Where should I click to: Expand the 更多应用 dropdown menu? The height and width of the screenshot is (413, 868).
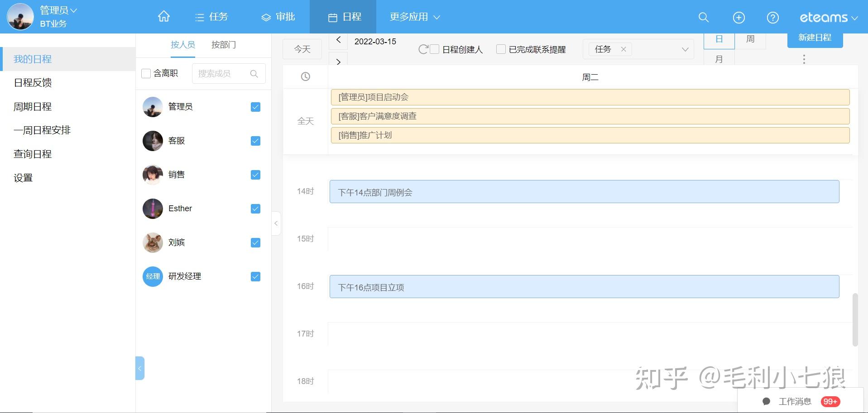pyautogui.click(x=414, y=17)
